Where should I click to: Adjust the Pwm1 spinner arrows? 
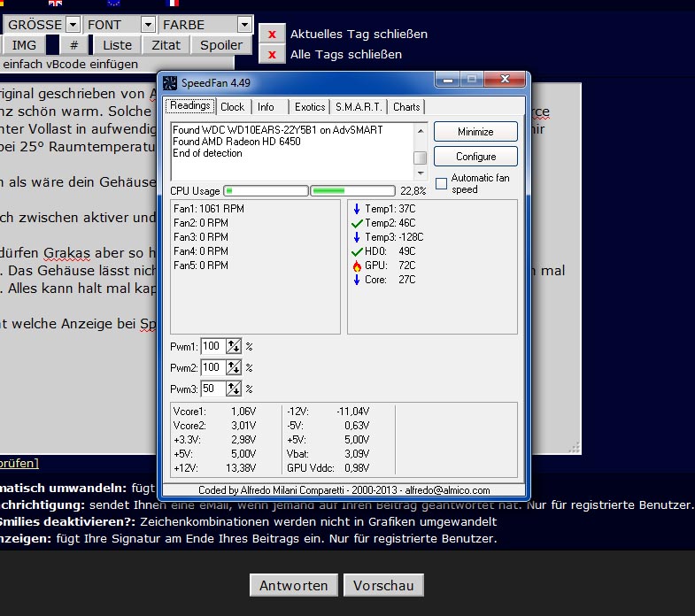click(x=234, y=346)
